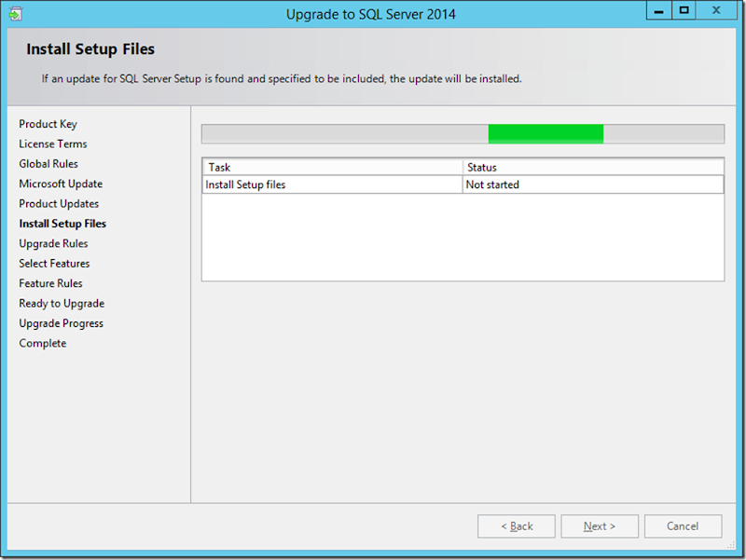Viewport: 746px width, 560px height.
Task: Select License Terms in the sidebar
Action: [x=53, y=143]
